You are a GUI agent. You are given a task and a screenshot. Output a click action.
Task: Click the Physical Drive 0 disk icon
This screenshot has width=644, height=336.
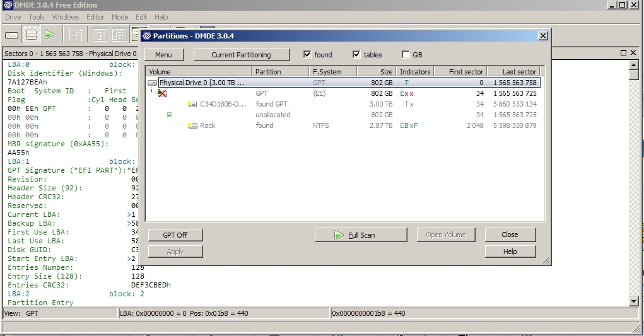coord(153,83)
